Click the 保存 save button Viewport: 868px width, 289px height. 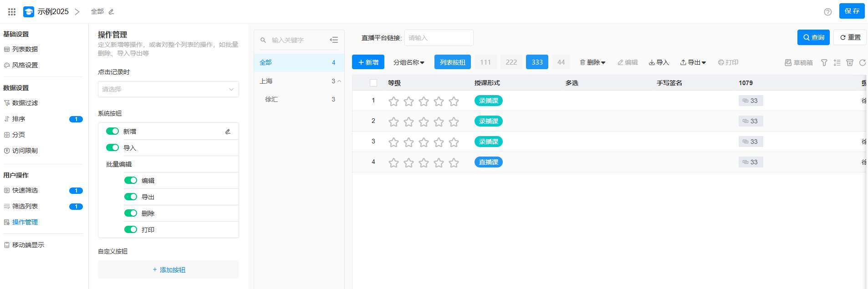(851, 11)
